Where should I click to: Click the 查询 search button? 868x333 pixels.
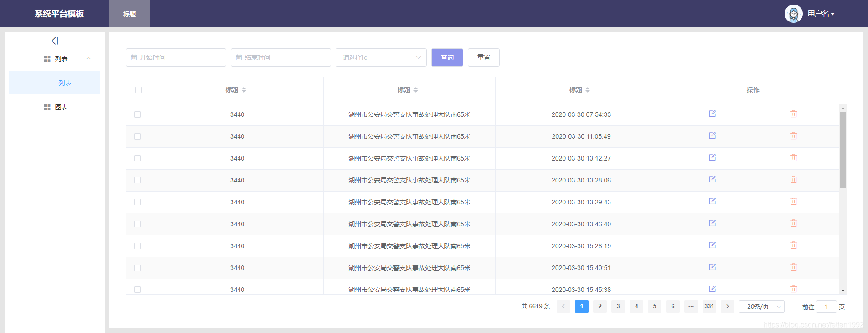pos(447,57)
